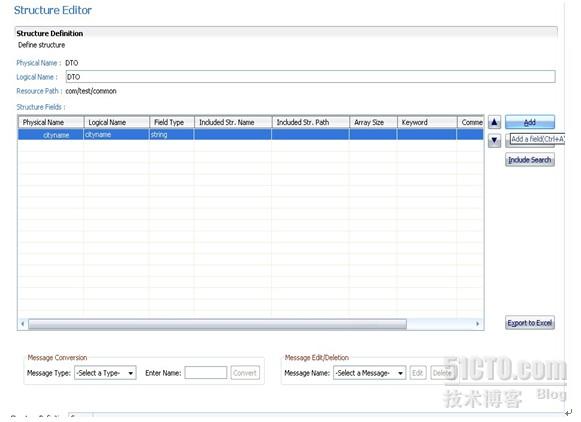Click the Add field button
This screenshot has width=581, height=422.
click(529, 122)
